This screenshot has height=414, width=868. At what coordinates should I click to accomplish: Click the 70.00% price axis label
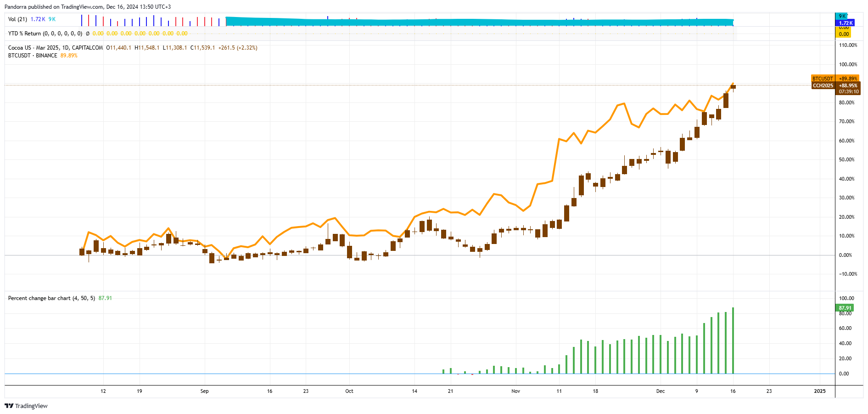[847, 121]
